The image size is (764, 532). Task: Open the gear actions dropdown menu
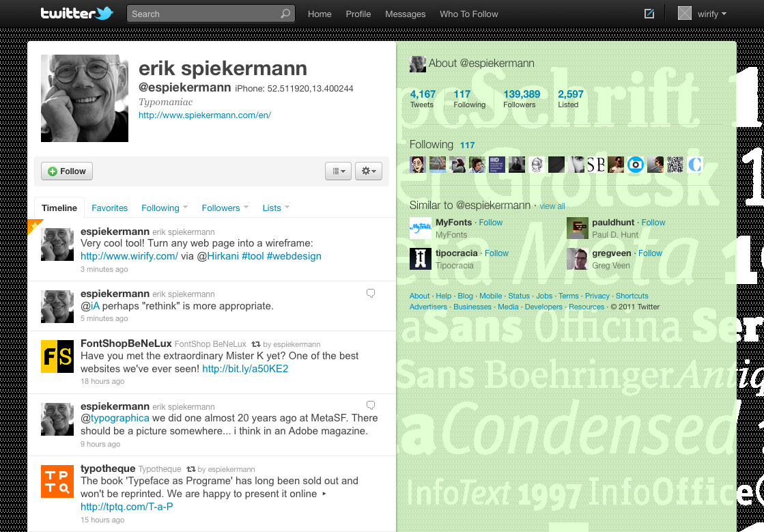(369, 171)
